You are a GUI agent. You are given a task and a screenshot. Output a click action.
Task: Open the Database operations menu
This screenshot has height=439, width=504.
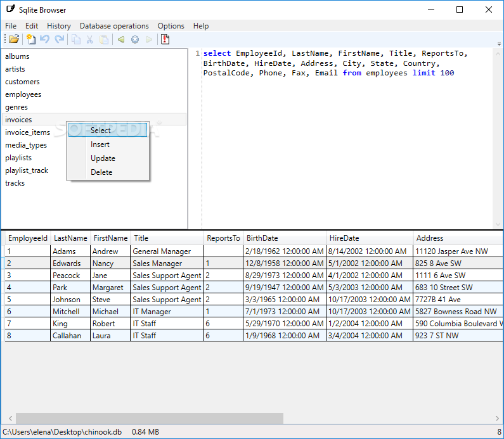[x=114, y=26]
